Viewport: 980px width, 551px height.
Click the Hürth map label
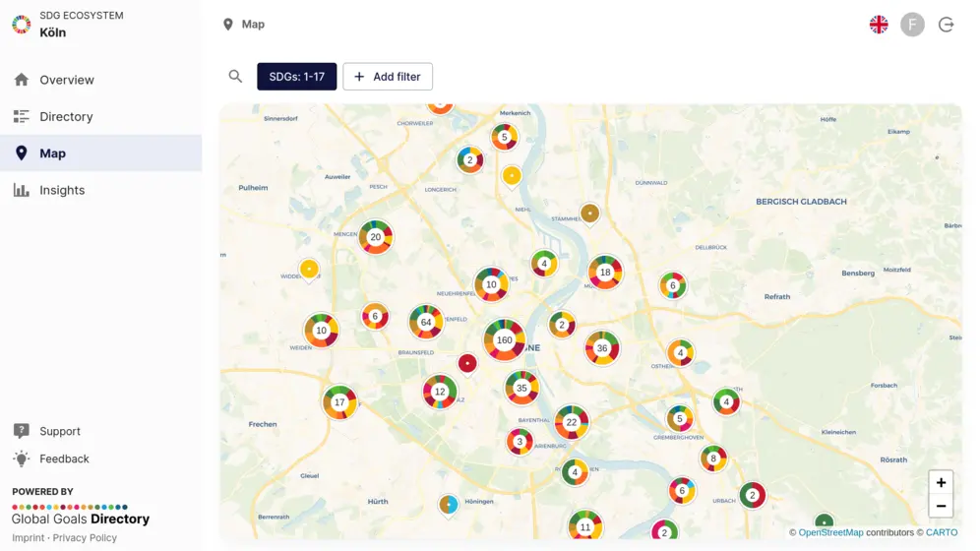click(378, 501)
